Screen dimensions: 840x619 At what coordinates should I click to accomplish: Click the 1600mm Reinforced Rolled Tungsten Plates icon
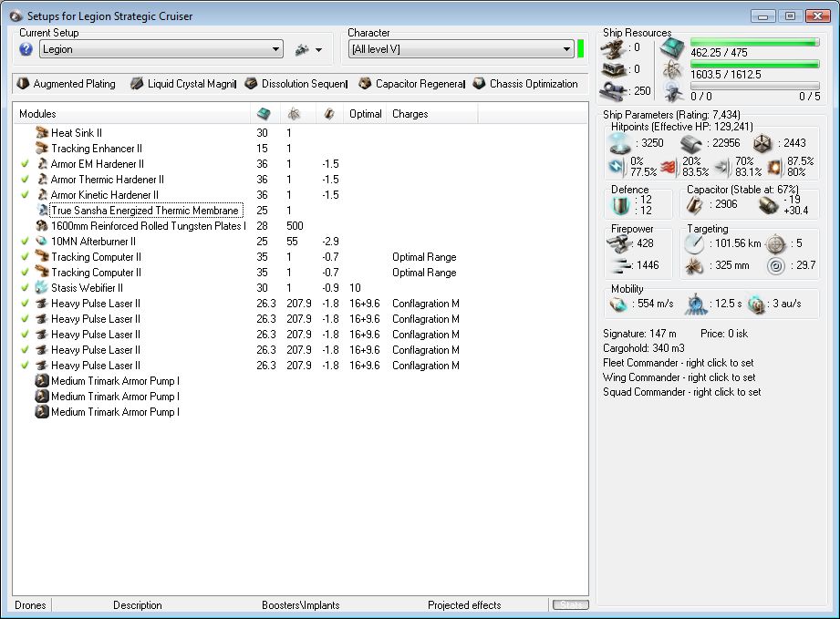(42, 226)
